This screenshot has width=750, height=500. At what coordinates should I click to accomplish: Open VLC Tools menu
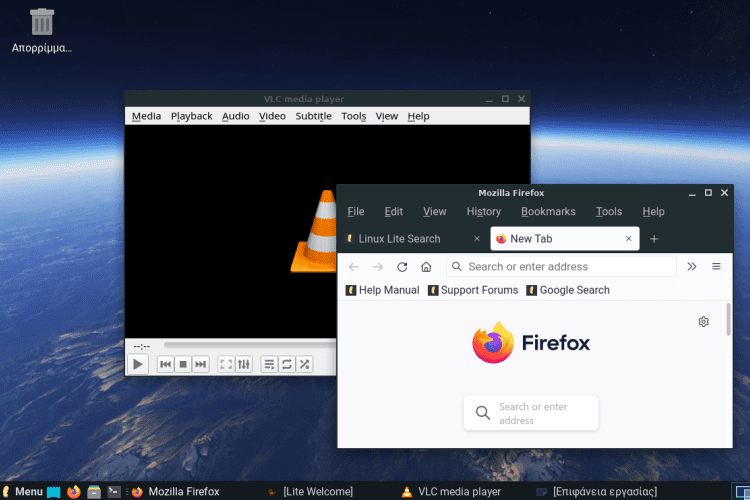[353, 116]
